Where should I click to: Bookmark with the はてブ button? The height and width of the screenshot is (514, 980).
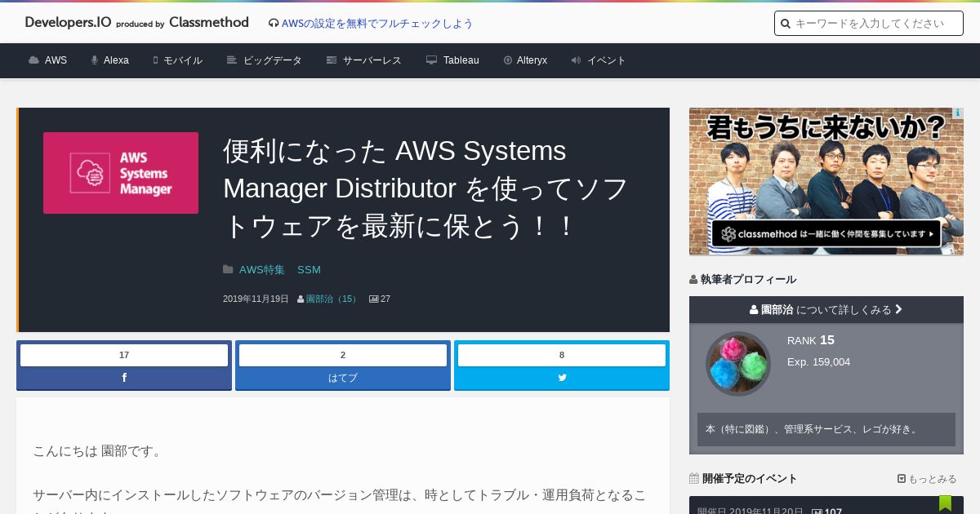tap(343, 378)
